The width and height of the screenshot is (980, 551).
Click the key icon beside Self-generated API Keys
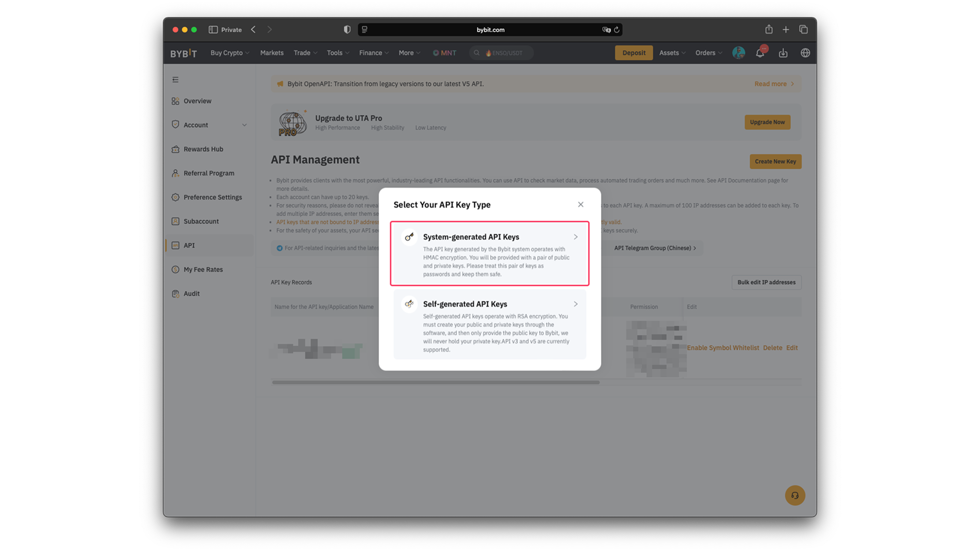click(409, 304)
